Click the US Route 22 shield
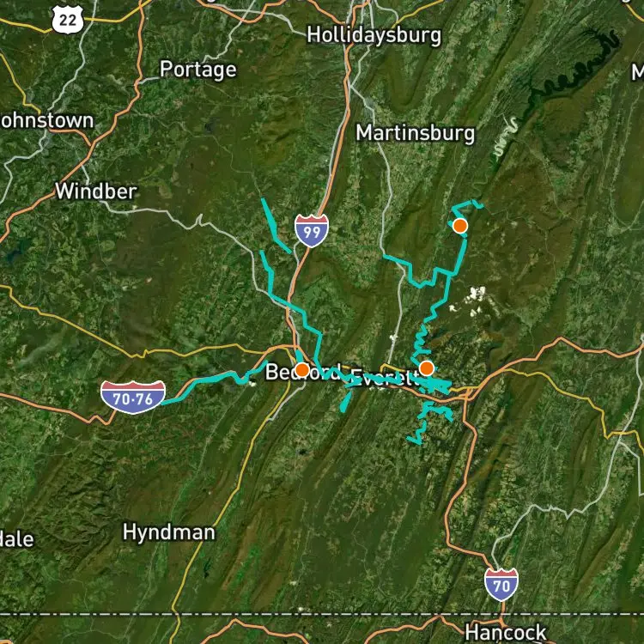This screenshot has height=644, width=644. (68, 19)
